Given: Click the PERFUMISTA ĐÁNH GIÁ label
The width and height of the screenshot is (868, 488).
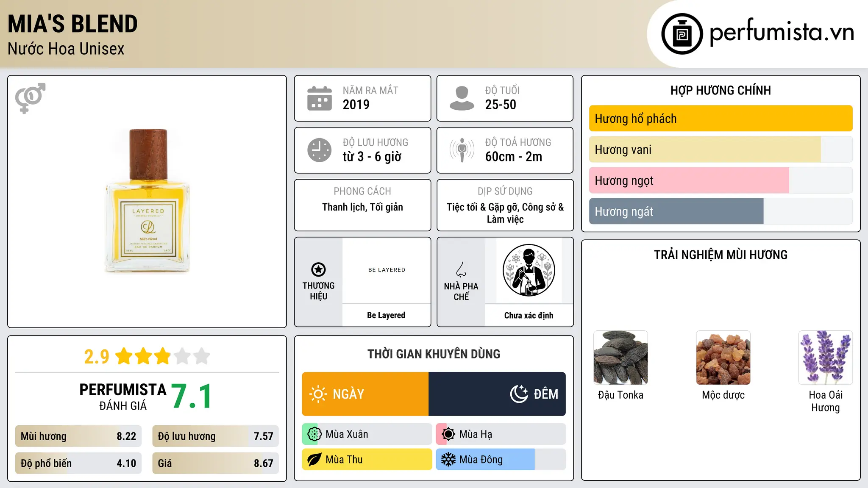Looking at the screenshot, I should tap(123, 396).
